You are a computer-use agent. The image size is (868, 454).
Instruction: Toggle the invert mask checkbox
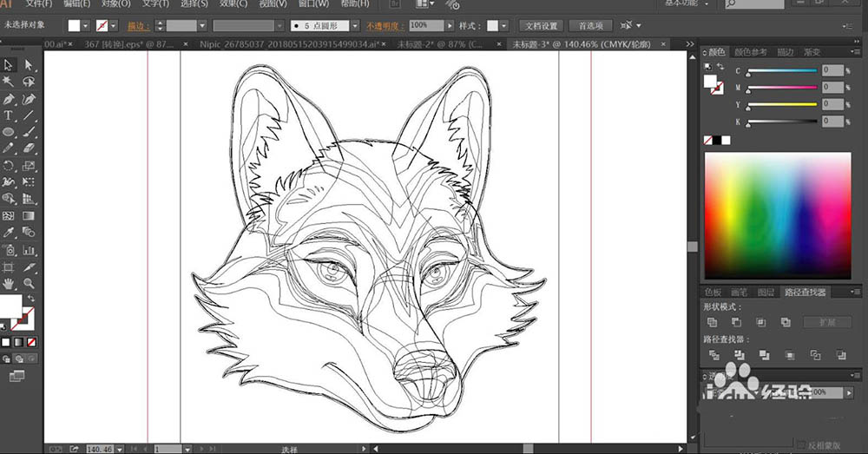point(801,444)
